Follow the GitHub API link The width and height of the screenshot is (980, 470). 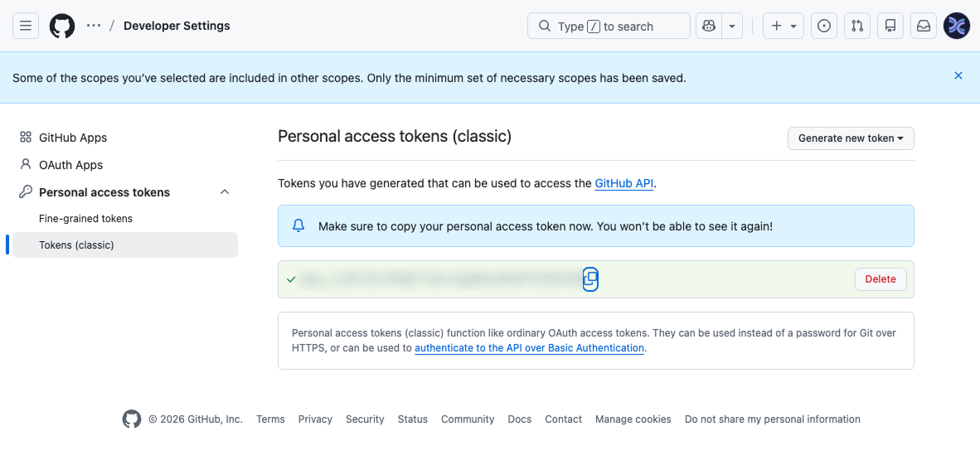(623, 184)
